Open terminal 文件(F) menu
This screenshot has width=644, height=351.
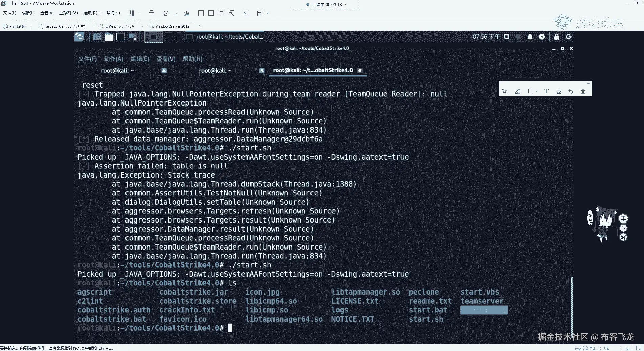coord(87,59)
